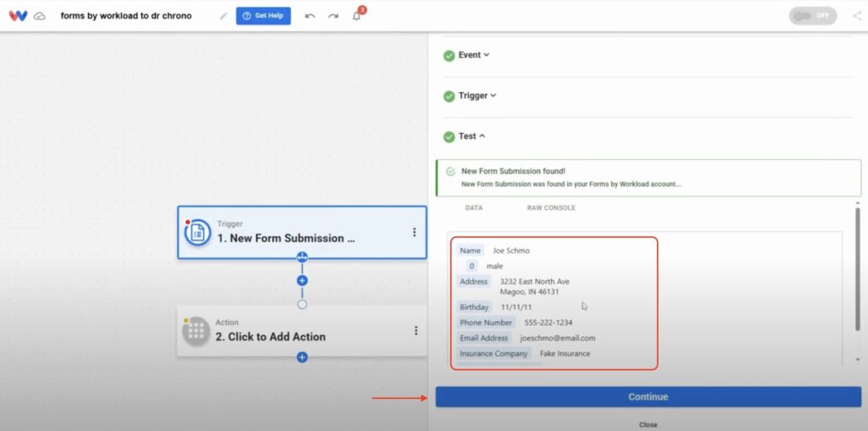This screenshot has height=431, width=868.
Task: Click the grid app icon on action step
Action: (197, 331)
